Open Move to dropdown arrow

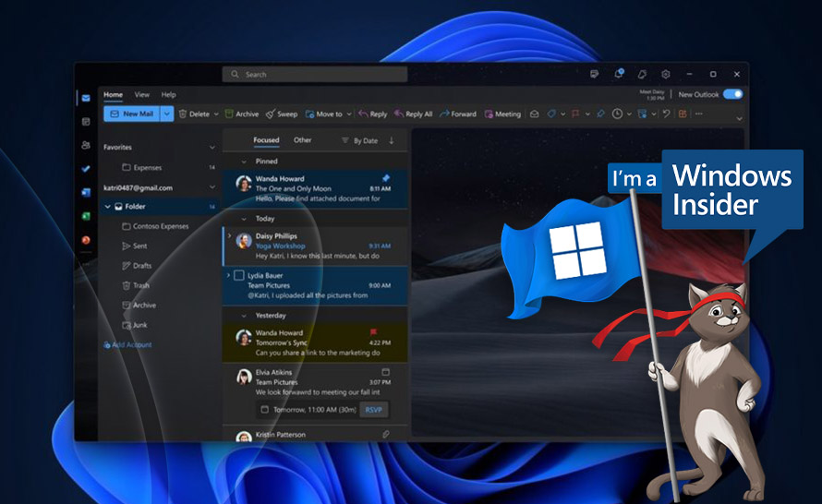click(x=348, y=114)
